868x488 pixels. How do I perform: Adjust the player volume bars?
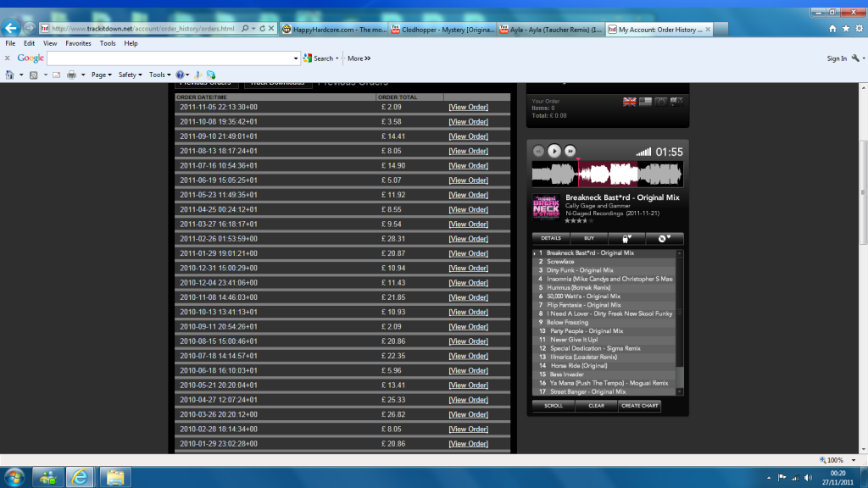pos(643,152)
